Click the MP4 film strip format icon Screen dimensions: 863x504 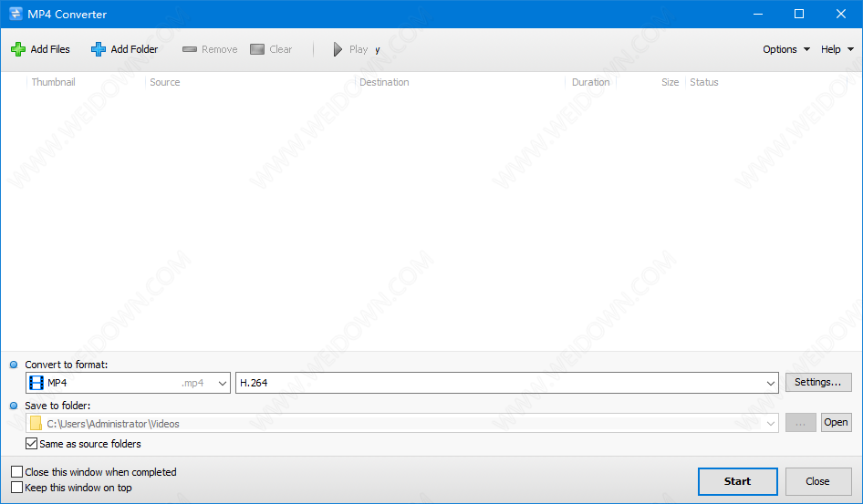[36, 383]
